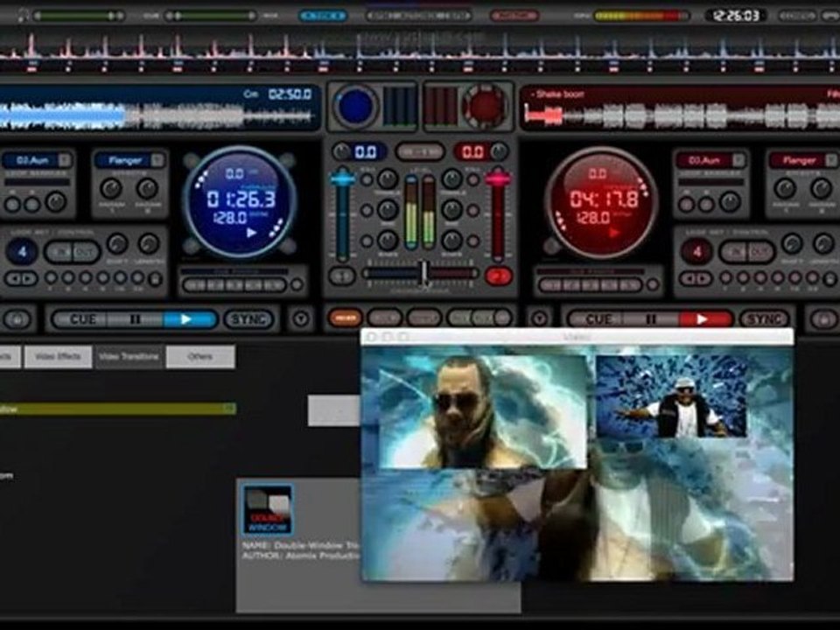
Task: Set loop IN point on left deck
Action: [x=59, y=252]
